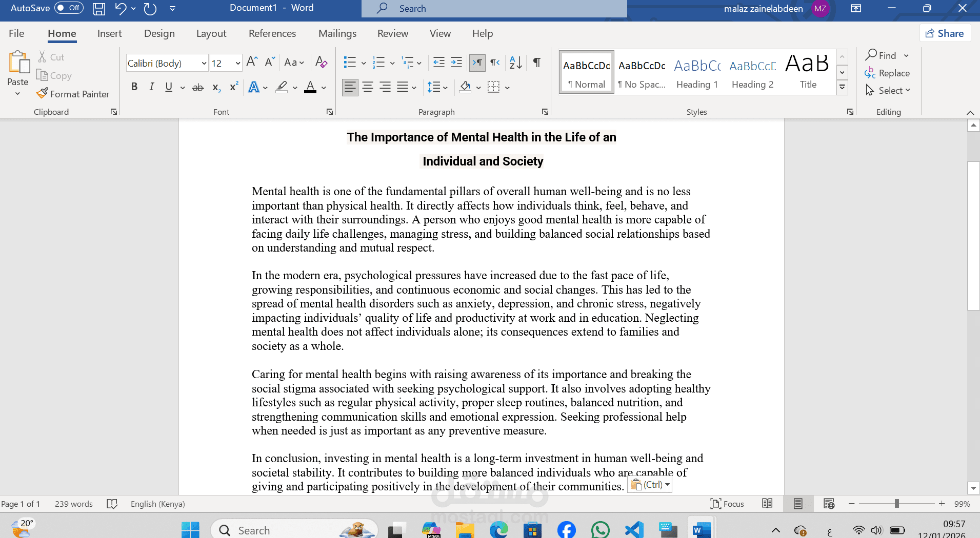980x538 pixels.
Task: Open Focus mode from status bar
Action: [x=727, y=504]
